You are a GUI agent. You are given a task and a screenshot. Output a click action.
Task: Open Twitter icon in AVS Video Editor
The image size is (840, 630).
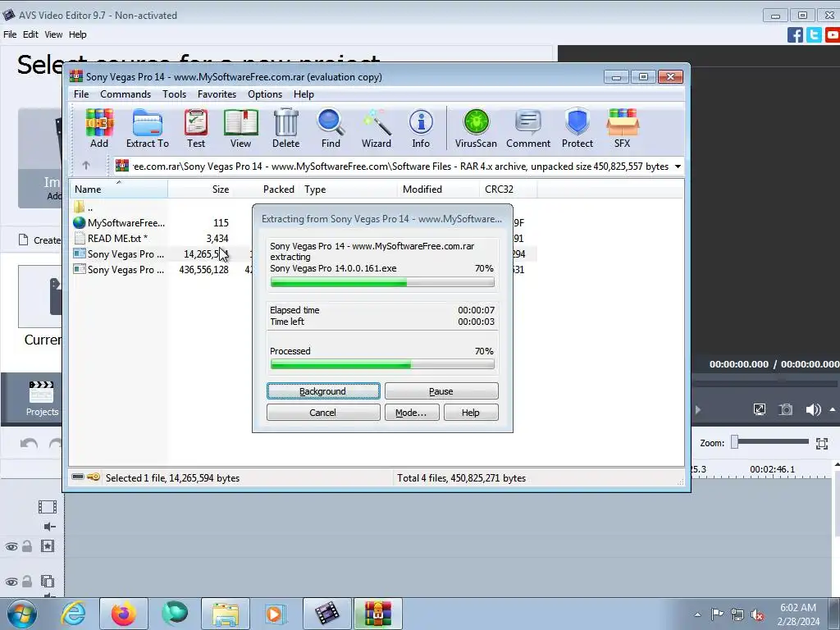pos(814,35)
